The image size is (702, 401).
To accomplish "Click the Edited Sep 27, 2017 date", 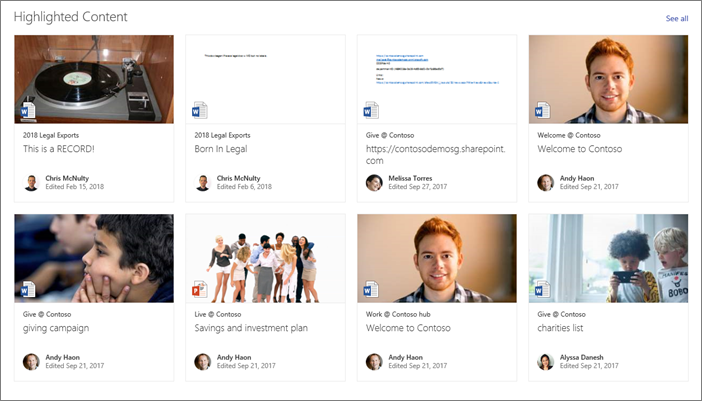I will click(x=417, y=187).
